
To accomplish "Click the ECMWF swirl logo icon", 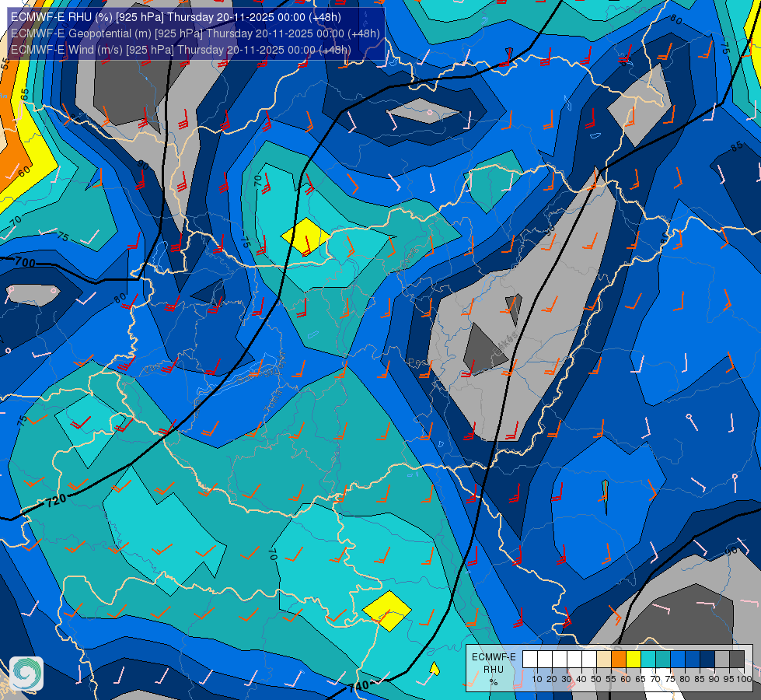I will (x=26, y=674).
